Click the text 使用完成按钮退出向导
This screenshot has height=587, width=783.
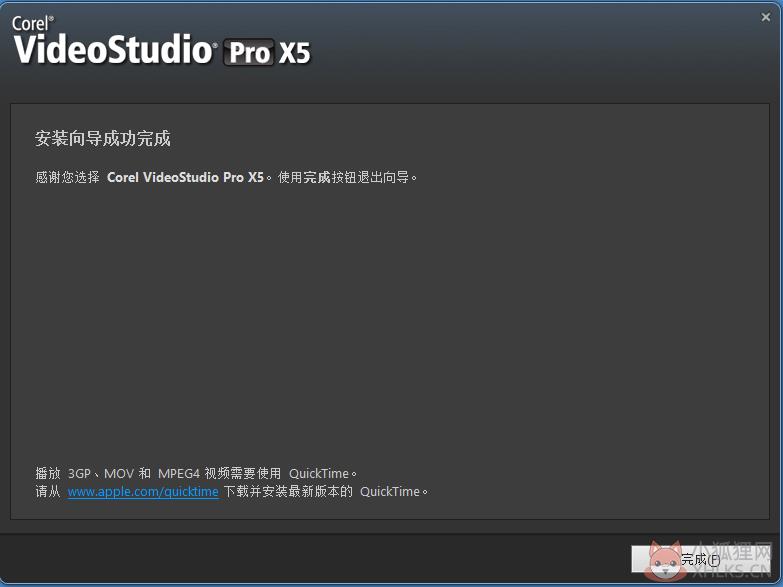(348, 177)
